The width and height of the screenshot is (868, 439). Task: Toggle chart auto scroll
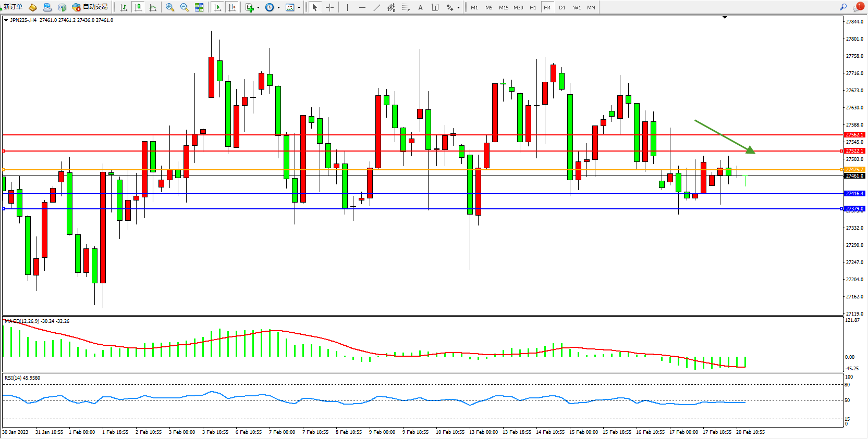pyautogui.click(x=217, y=7)
